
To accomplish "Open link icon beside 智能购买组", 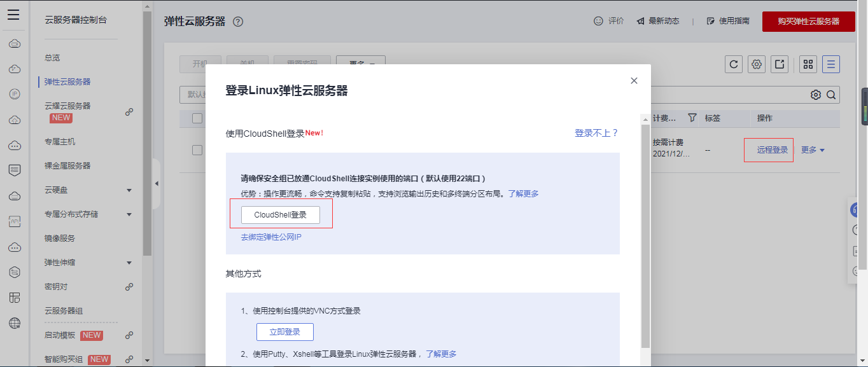I will point(129,359).
